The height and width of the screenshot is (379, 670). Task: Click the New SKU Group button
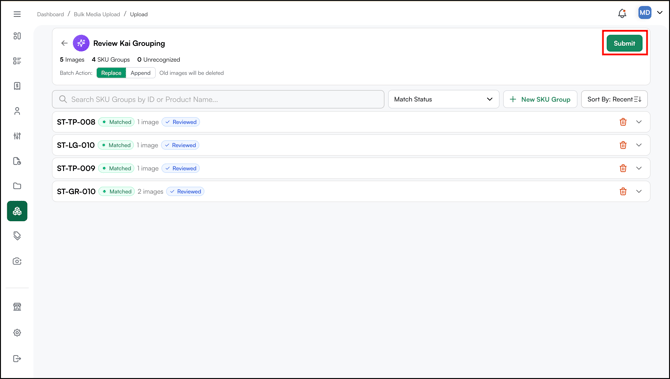click(540, 99)
